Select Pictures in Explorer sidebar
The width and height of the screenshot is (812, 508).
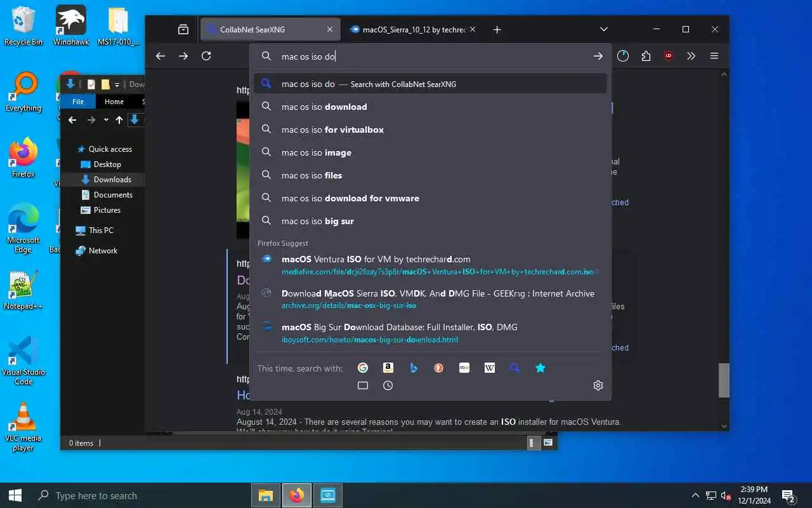(x=107, y=210)
